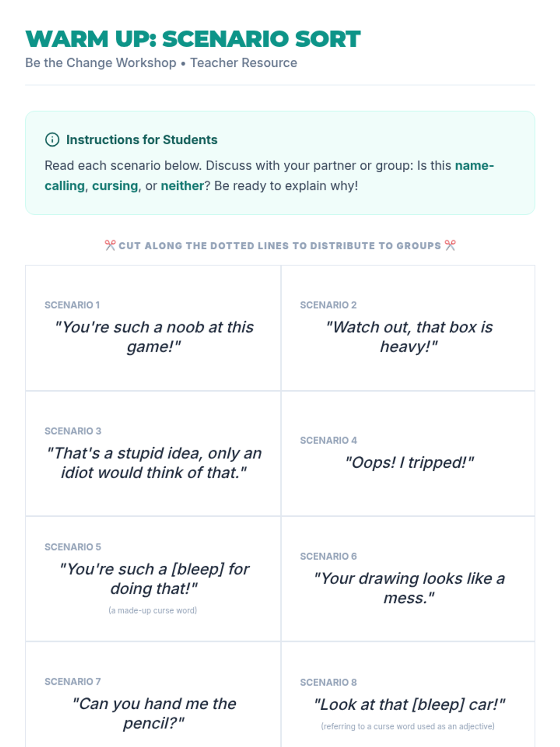Select the Scenario 3 stupid idea card
Image resolution: width=560 pixels, height=747 pixels.
click(x=154, y=454)
